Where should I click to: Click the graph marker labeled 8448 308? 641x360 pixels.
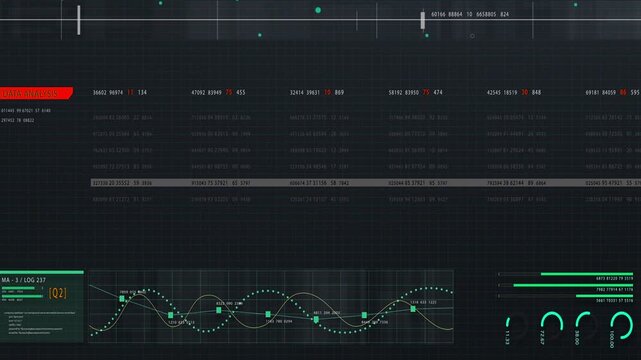point(364,315)
